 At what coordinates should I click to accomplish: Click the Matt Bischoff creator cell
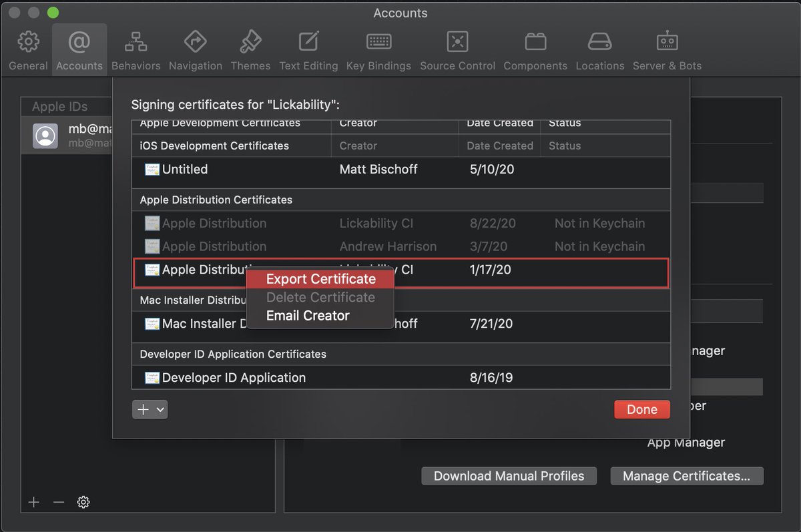(378, 170)
